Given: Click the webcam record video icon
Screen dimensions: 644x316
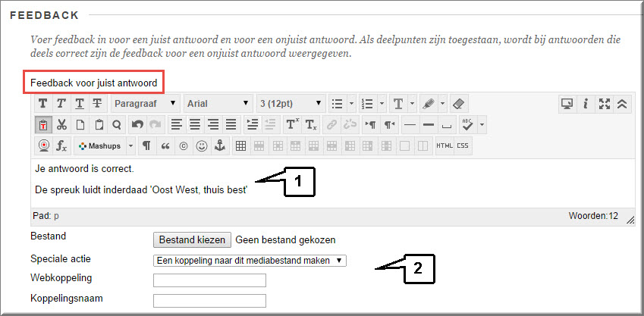Looking at the screenshot, I should pyautogui.click(x=44, y=146).
